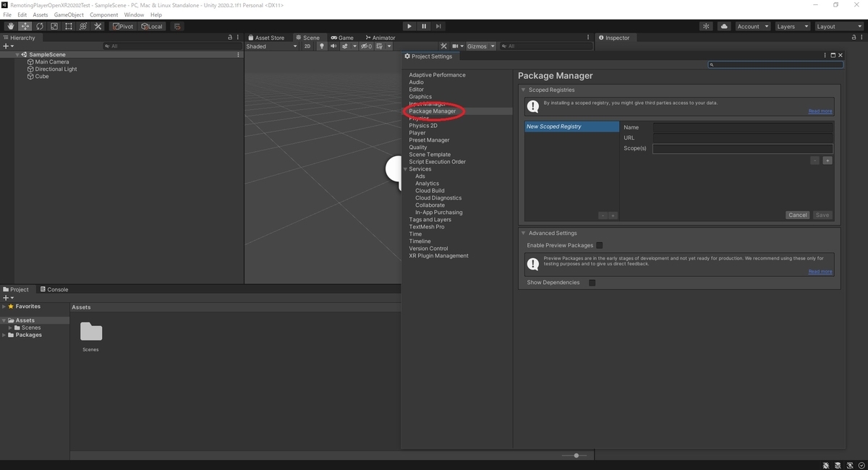Collapse the Scoped Registries section

[x=523, y=90]
